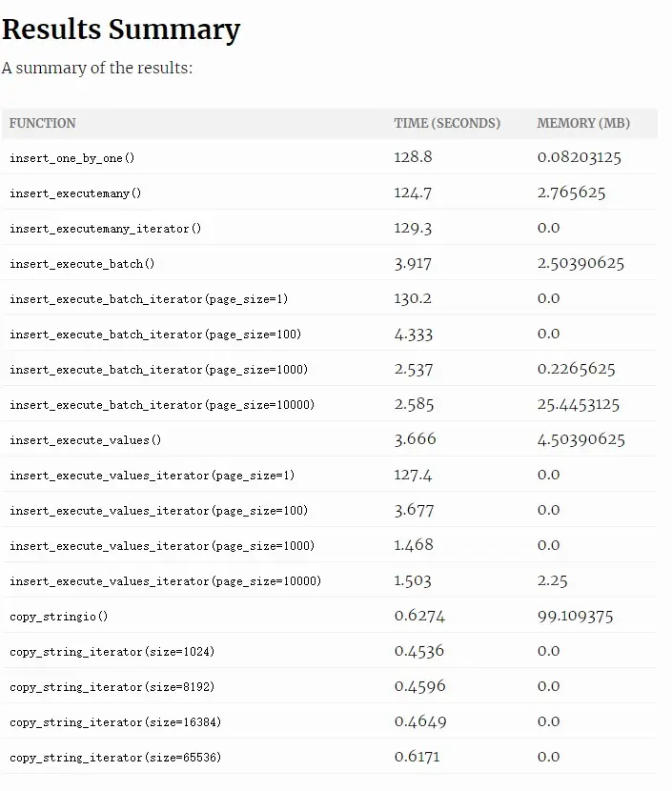Select the insert_executemany_iterator() function name

[106, 229]
